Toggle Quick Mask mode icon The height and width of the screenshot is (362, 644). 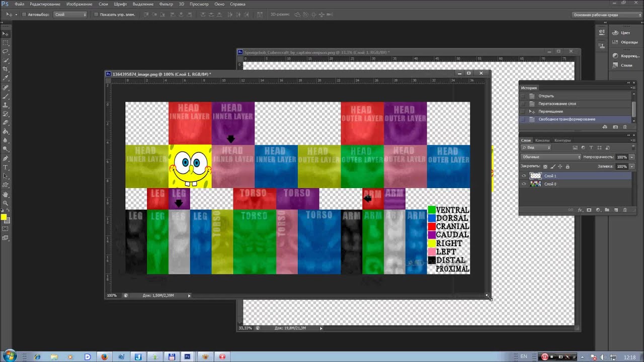click(x=6, y=229)
